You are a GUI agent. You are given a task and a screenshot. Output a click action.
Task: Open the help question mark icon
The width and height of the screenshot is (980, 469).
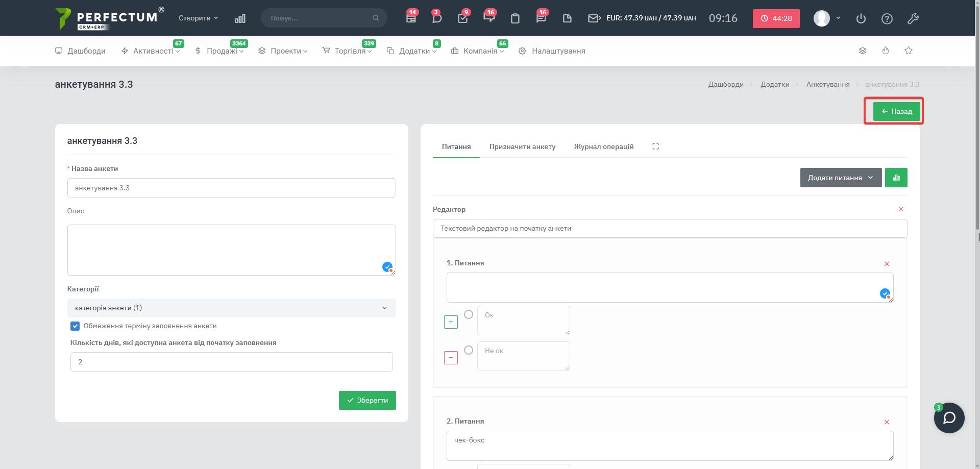[x=887, y=18]
